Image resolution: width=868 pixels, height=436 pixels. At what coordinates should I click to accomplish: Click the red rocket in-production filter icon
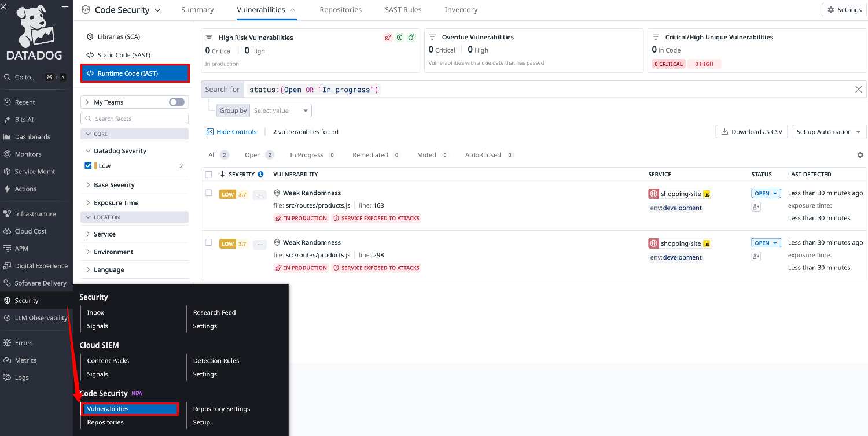(x=388, y=38)
